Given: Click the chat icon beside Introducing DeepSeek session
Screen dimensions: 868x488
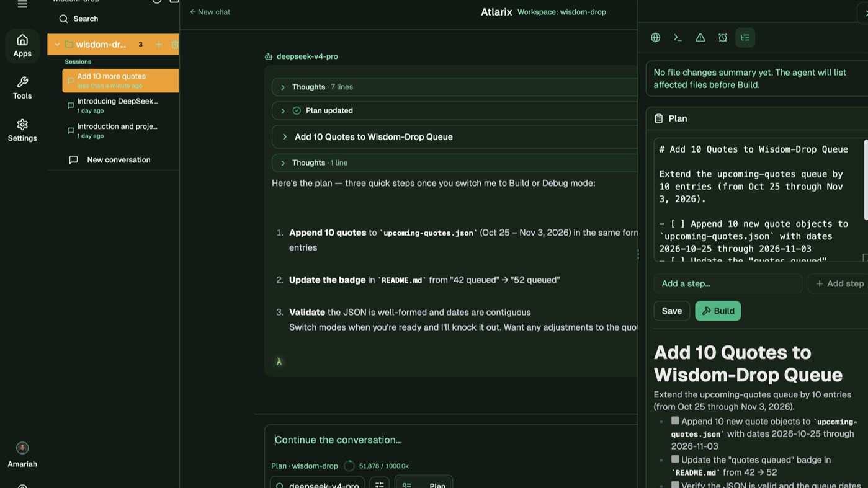Looking at the screenshot, I should 71,105.
